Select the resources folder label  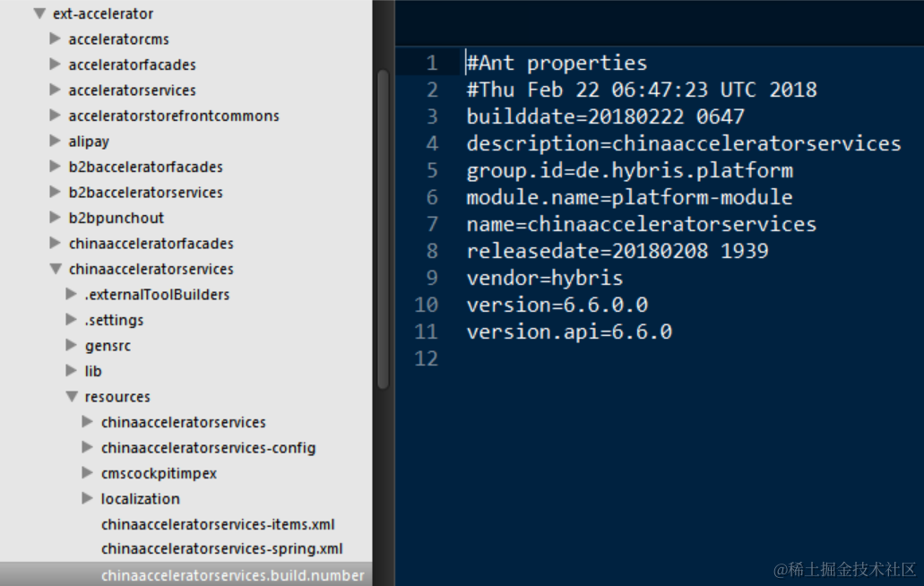coord(117,397)
